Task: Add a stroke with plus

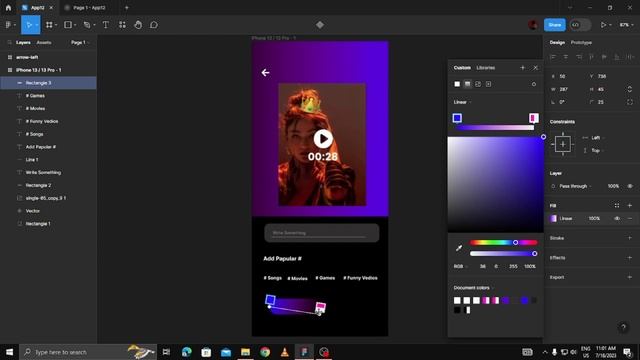Action: (x=630, y=238)
